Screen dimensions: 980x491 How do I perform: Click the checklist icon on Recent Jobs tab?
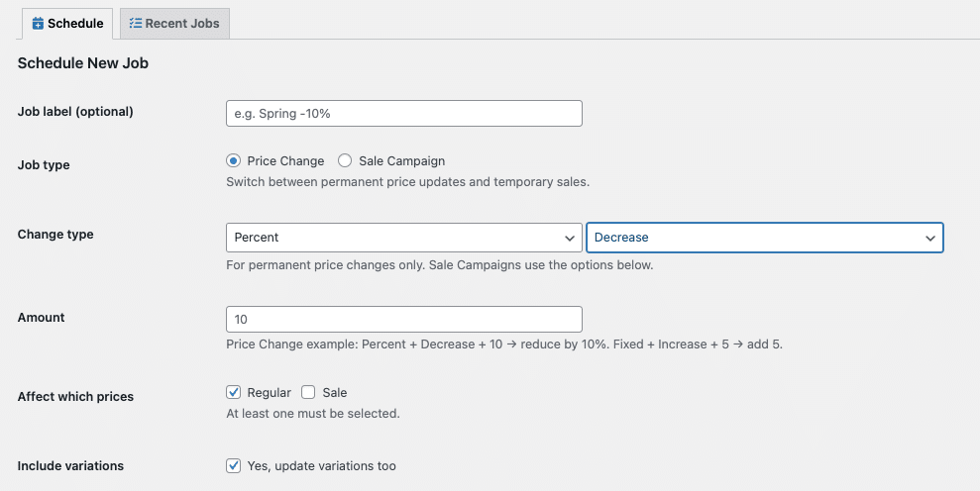click(136, 23)
